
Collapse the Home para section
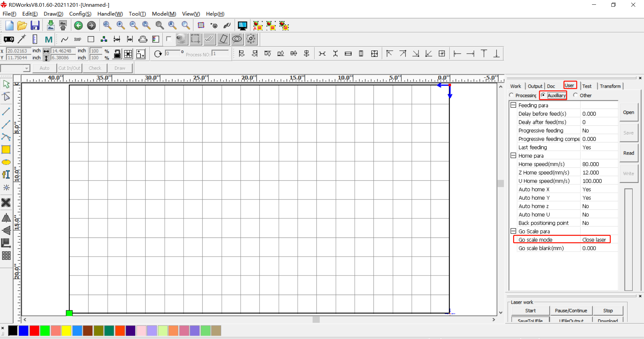513,156
